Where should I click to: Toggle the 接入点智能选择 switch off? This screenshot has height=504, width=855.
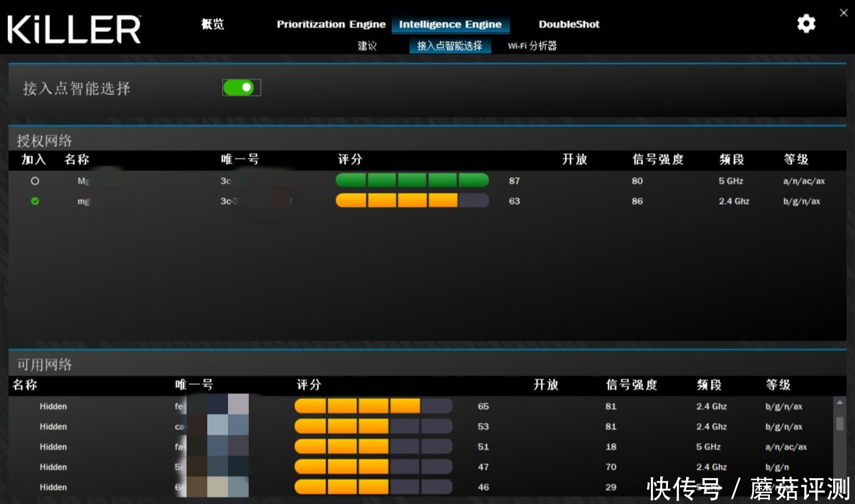pos(241,88)
